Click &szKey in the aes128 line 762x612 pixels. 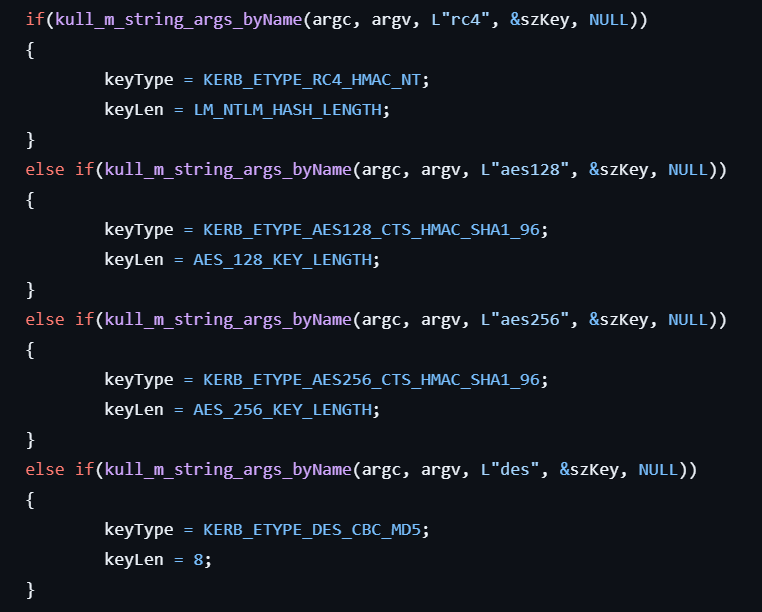point(619,170)
